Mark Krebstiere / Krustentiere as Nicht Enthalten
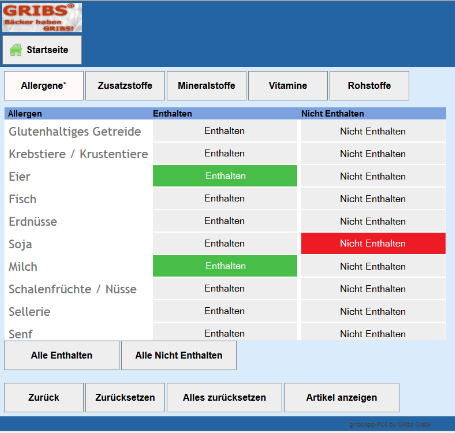The image size is (455, 433). (x=373, y=153)
